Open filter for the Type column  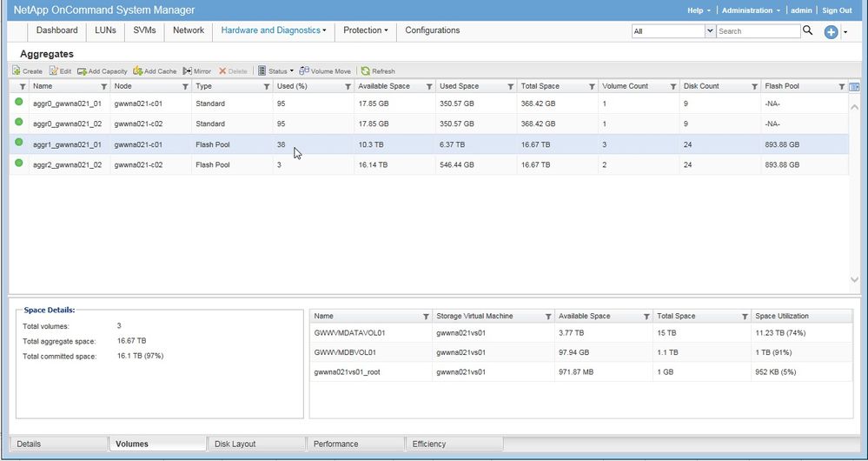pos(267,87)
